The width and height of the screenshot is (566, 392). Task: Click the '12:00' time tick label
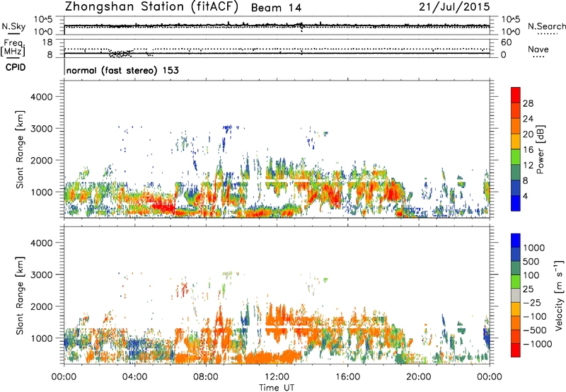click(x=277, y=377)
